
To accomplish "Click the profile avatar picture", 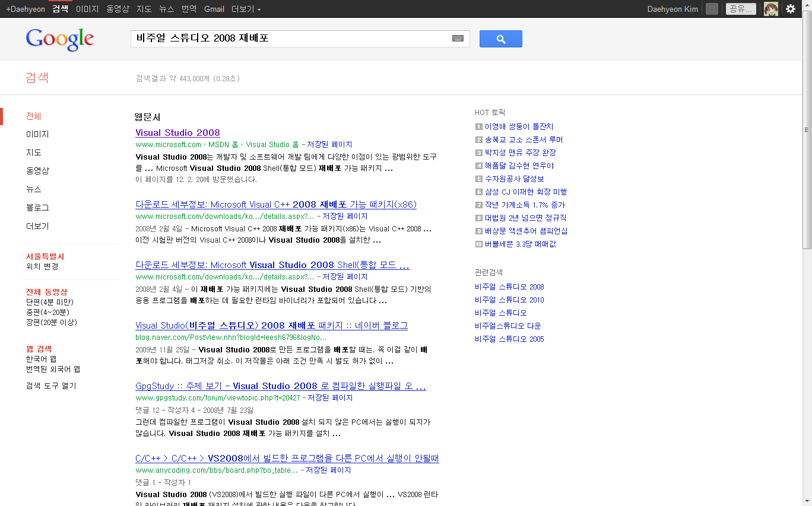I will click(770, 9).
